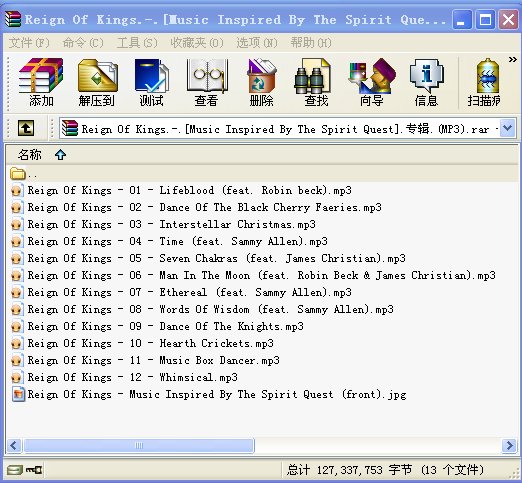Click the 删除 (Delete) recycle icon
522x483 pixels.
tap(262, 83)
